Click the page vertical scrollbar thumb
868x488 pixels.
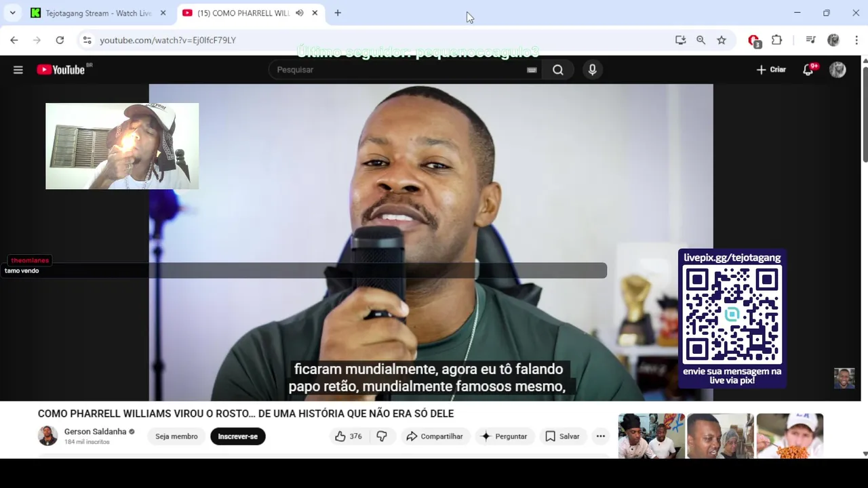[865, 113]
